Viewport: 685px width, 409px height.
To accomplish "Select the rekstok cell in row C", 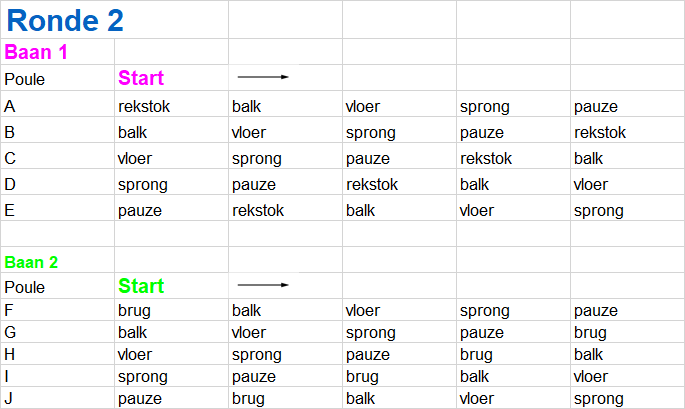I will point(513,158).
